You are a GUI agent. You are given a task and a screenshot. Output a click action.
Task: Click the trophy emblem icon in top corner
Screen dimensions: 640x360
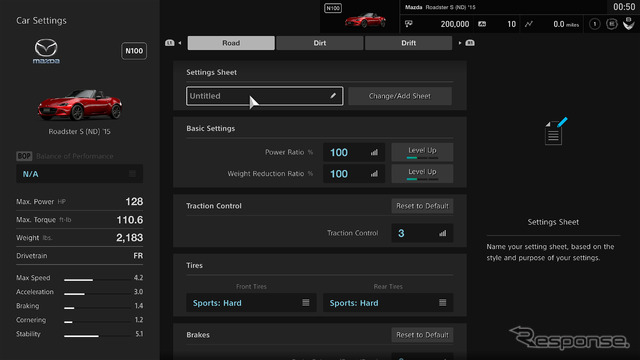(629, 24)
